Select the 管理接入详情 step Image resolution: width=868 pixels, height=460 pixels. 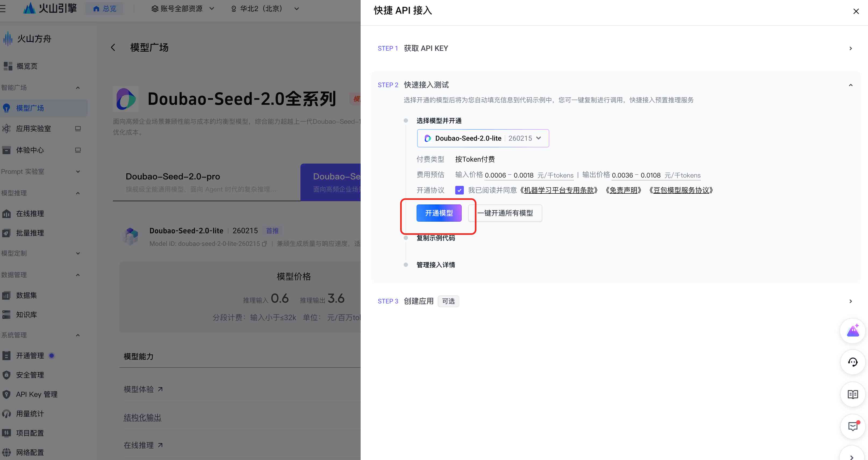(x=436, y=265)
